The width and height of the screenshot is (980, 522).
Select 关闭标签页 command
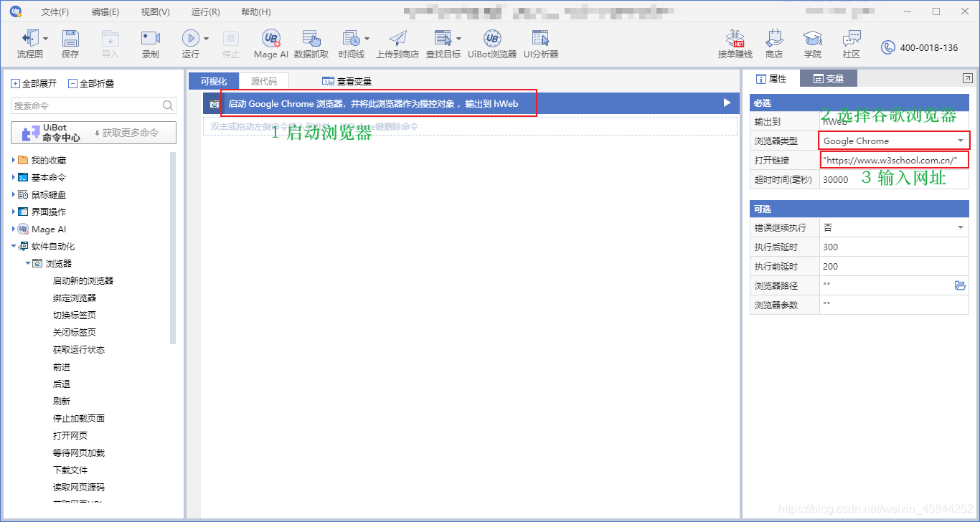point(75,332)
